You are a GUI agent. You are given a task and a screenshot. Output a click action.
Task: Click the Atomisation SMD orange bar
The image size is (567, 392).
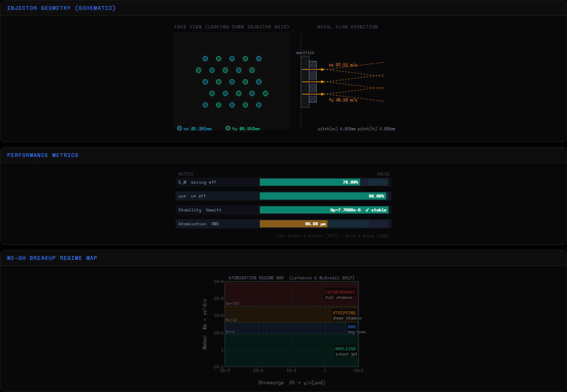294,224
